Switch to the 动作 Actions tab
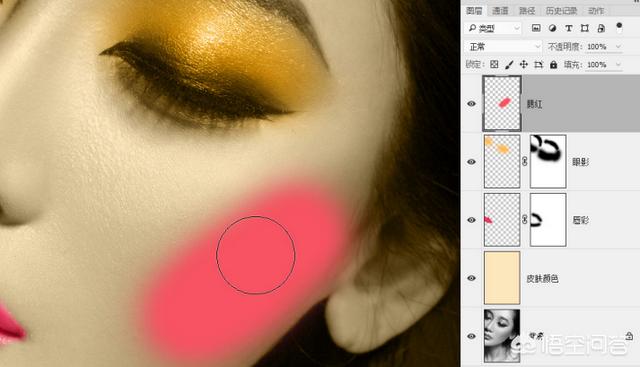640x367 pixels. [x=596, y=11]
